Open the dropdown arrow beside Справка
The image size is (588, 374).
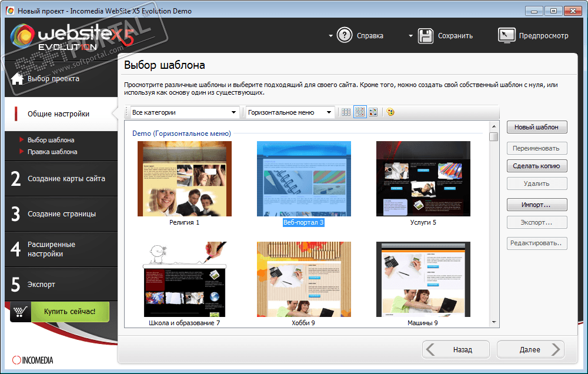330,36
